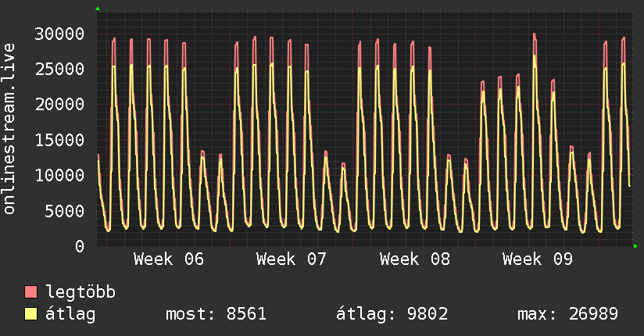Click the Week 07 axis label
The image size is (644, 336).
292,259
